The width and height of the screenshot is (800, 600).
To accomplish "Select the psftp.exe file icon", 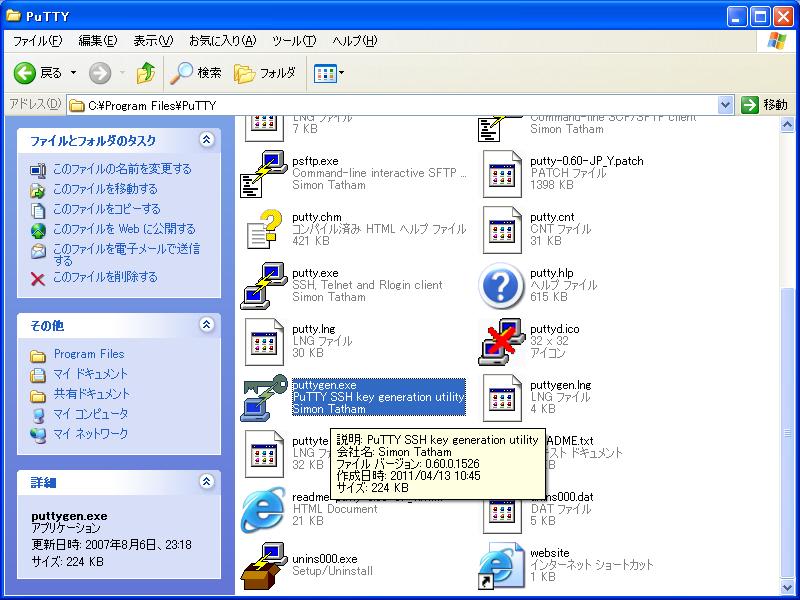I will coord(265,173).
